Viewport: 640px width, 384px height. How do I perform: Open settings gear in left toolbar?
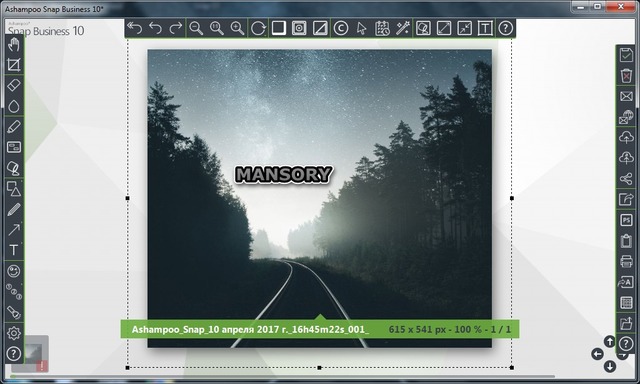13,333
